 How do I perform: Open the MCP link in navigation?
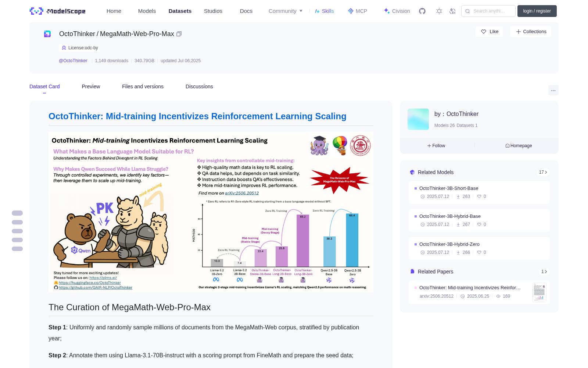pyautogui.click(x=358, y=11)
